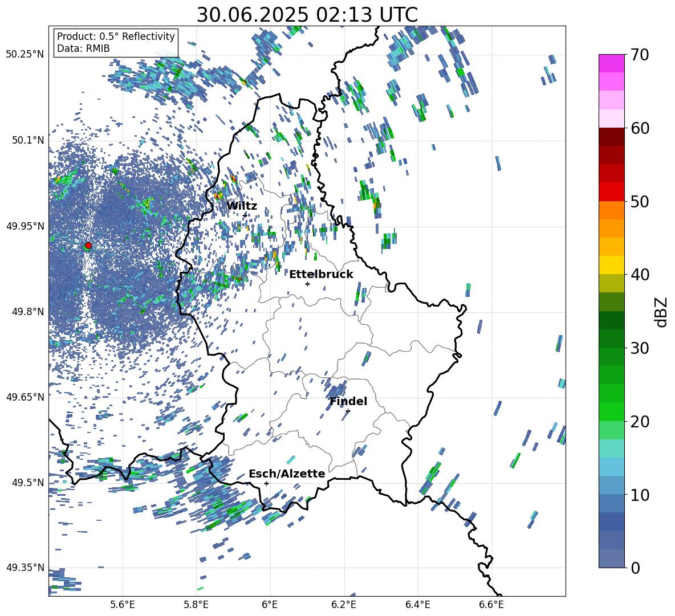Click the 50.1°N latitude label

coord(27,141)
